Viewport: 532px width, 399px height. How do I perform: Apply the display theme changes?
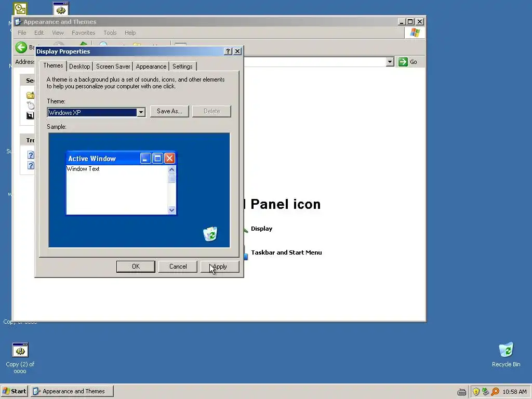[220, 267]
